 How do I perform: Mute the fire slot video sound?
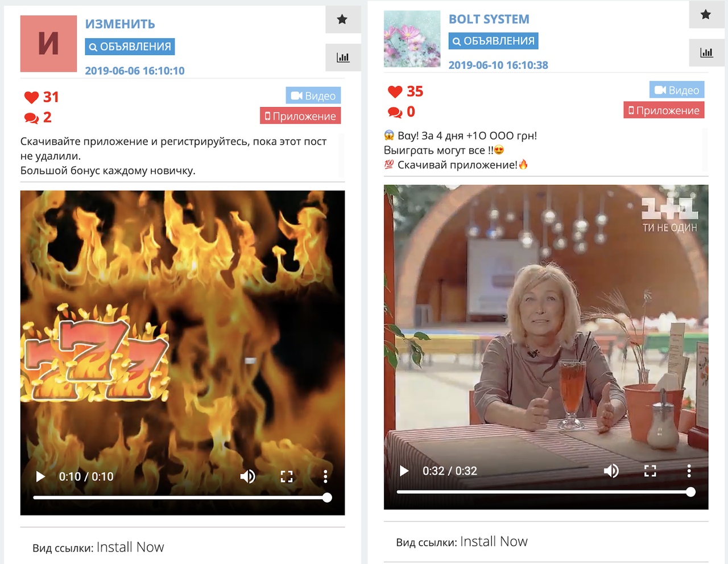coord(247,476)
